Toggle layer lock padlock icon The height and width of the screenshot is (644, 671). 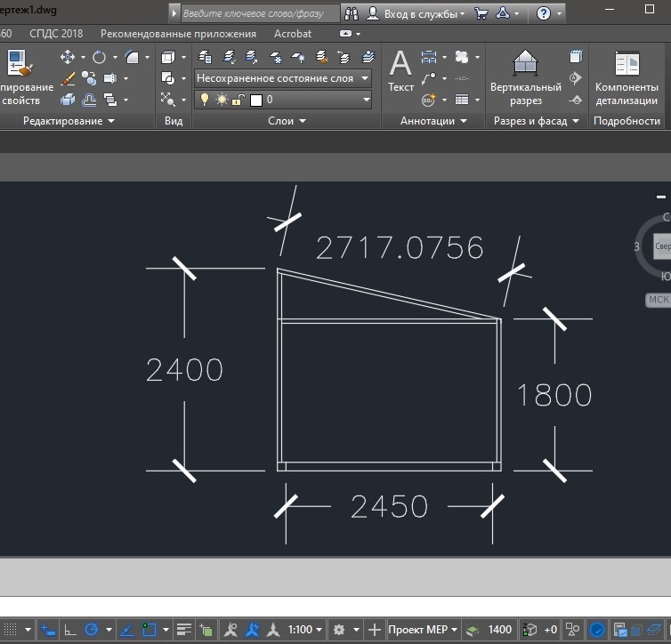[x=238, y=100]
